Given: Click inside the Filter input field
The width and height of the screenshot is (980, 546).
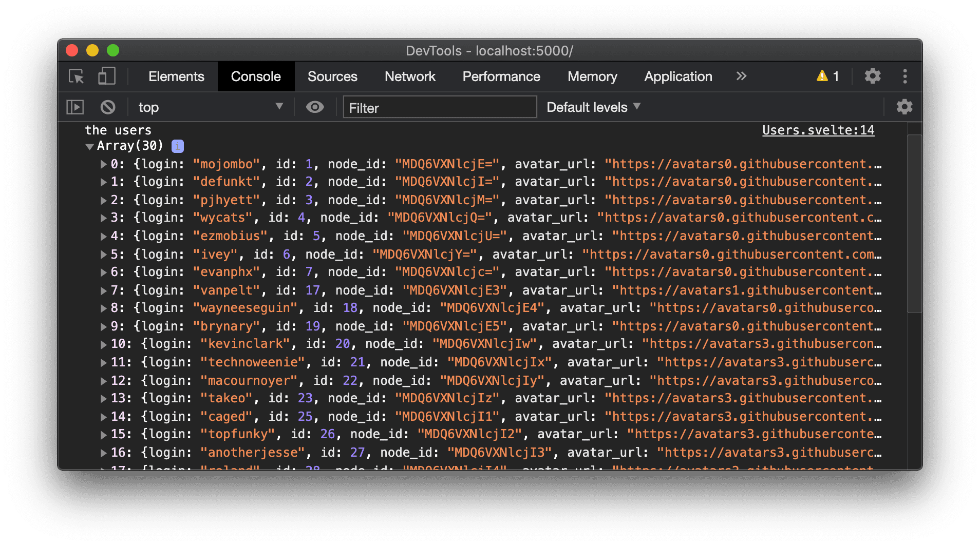Looking at the screenshot, I should coord(439,107).
